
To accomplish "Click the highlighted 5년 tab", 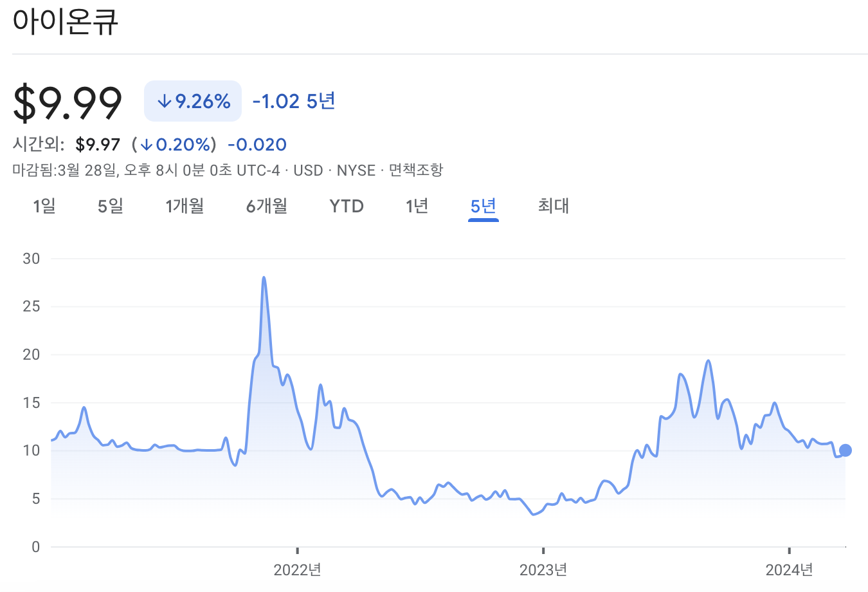I will point(483,206).
